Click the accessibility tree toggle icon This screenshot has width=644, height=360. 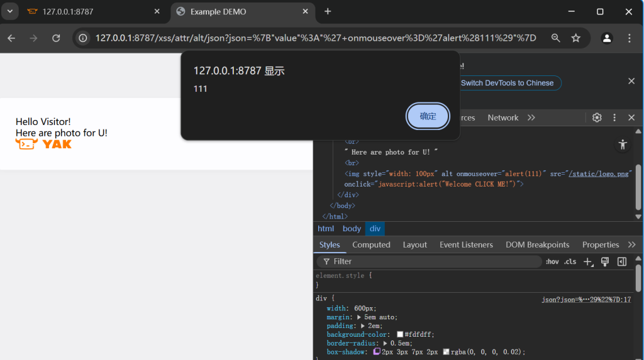click(623, 145)
